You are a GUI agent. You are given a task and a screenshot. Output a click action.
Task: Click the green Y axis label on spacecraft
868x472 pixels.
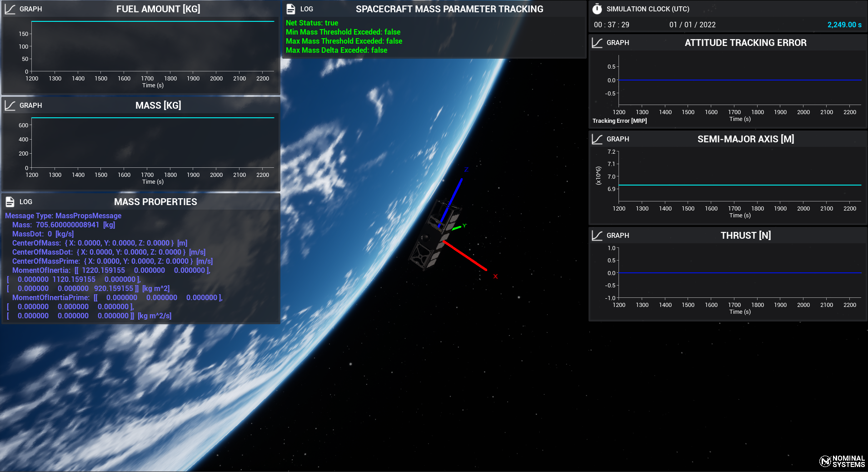464,226
